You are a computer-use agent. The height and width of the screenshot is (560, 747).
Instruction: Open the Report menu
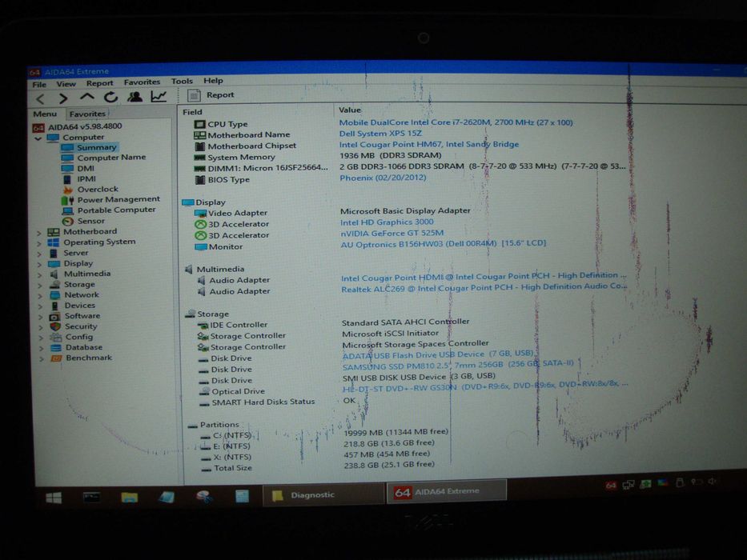(x=99, y=83)
